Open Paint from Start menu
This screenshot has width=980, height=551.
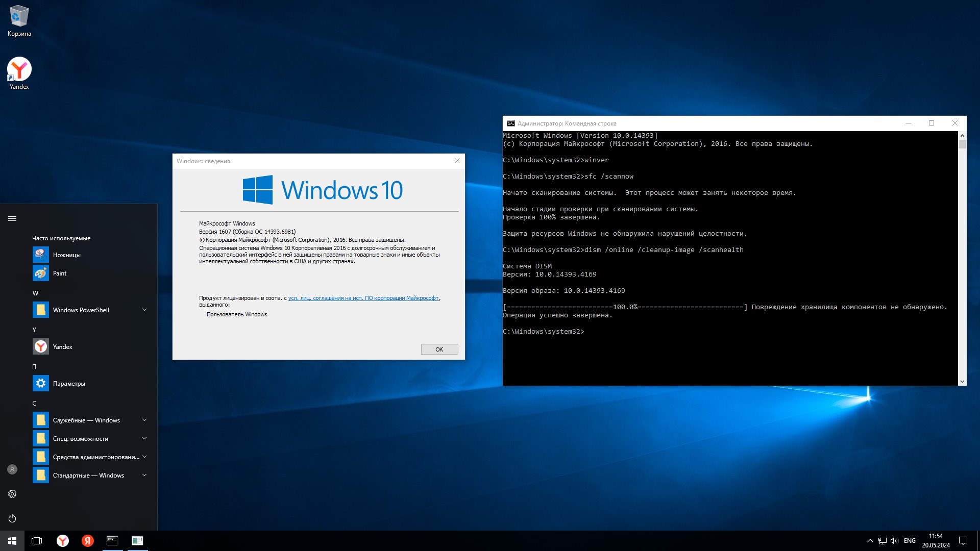59,273
